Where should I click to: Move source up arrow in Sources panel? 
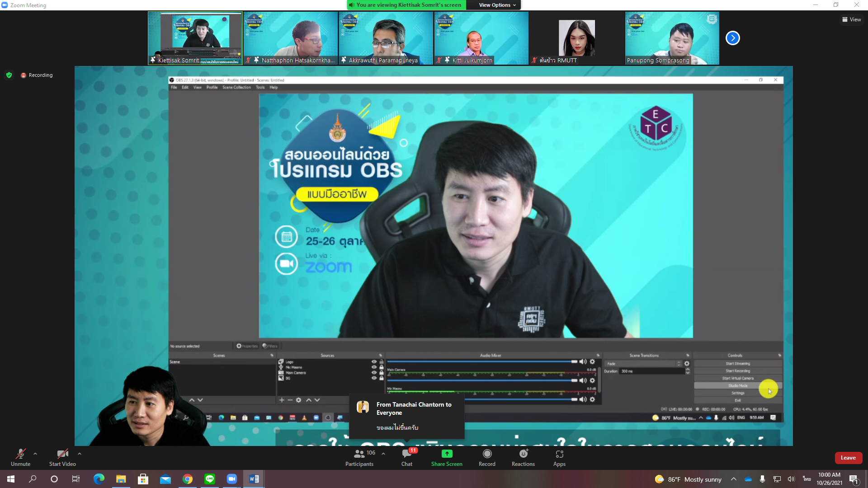(x=309, y=400)
